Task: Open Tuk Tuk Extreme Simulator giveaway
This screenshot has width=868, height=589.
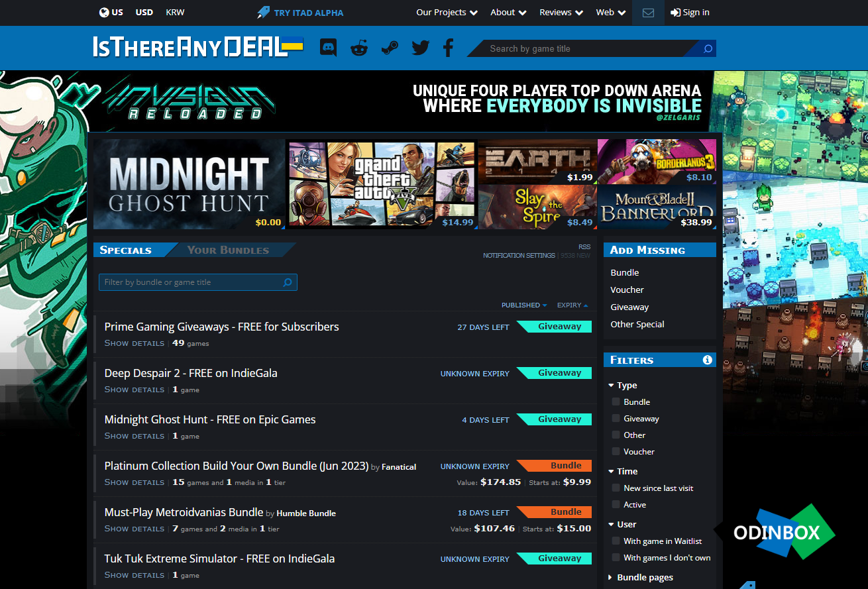Action: coord(219,559)
